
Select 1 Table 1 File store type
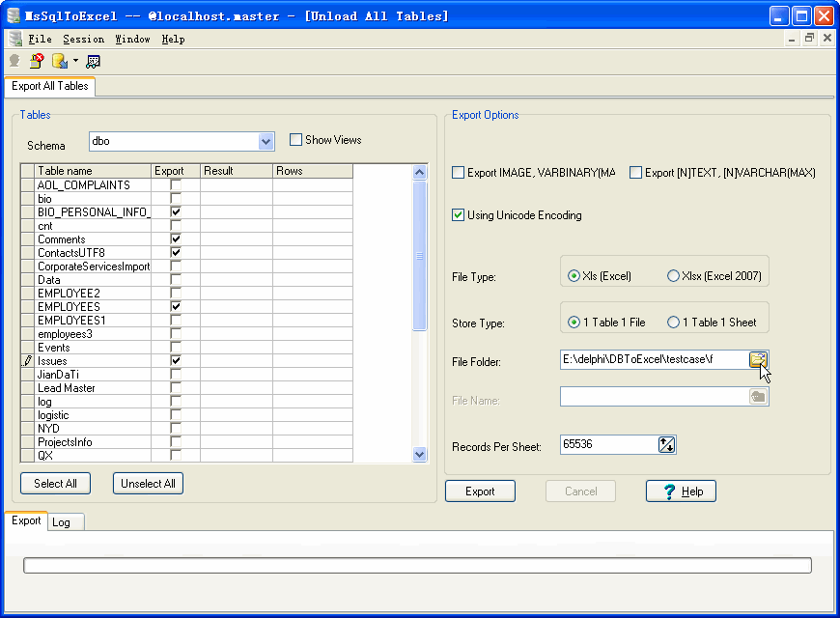pyautogui.click(x=574, y=323)
